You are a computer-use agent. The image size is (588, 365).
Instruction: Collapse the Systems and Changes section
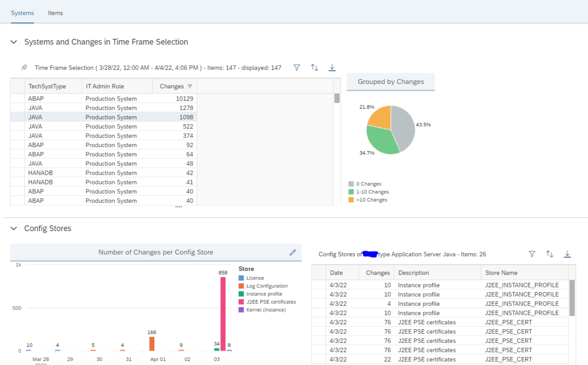13,42
